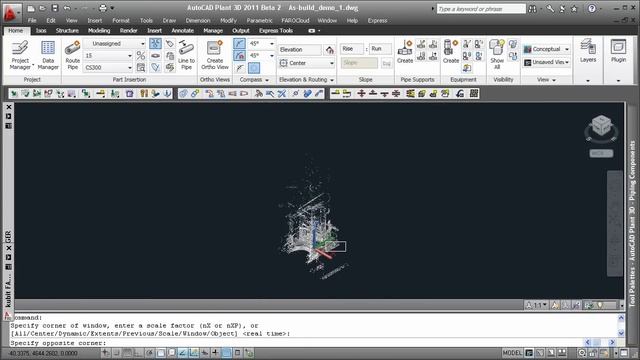
Task: Open the Plugin panel button
Action: tap(618, 51)
